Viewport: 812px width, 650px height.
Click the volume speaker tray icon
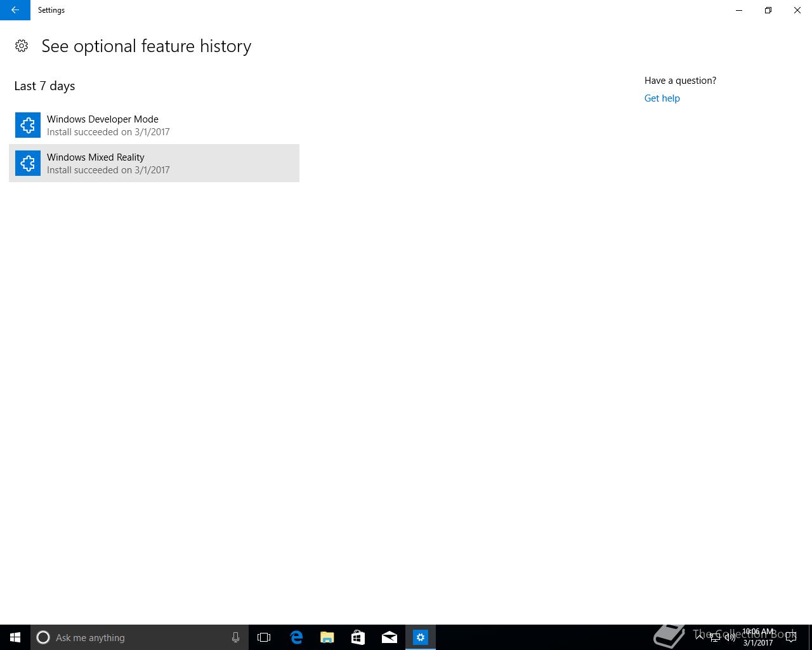tap(730, 638)
